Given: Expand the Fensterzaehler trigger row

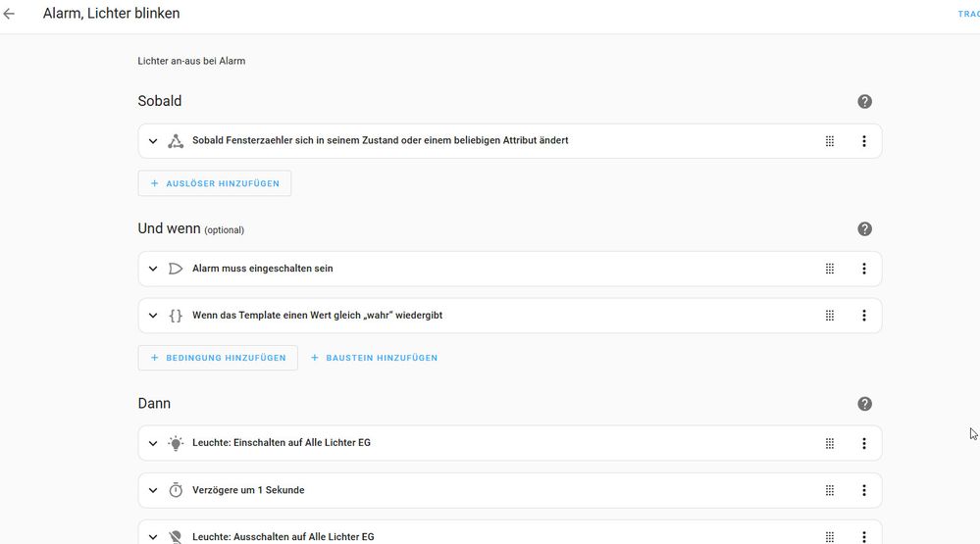Looking at the screenshot, I should click(x=153, y=141).
